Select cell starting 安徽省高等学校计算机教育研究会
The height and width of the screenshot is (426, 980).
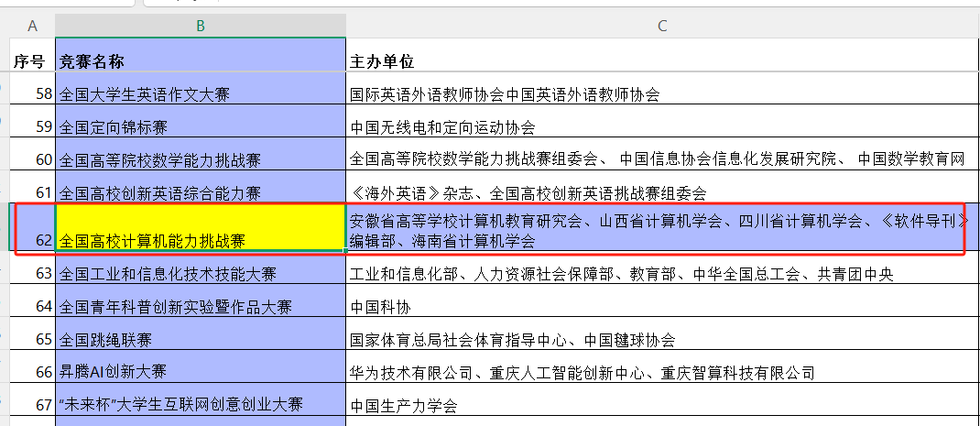(662, 228)
